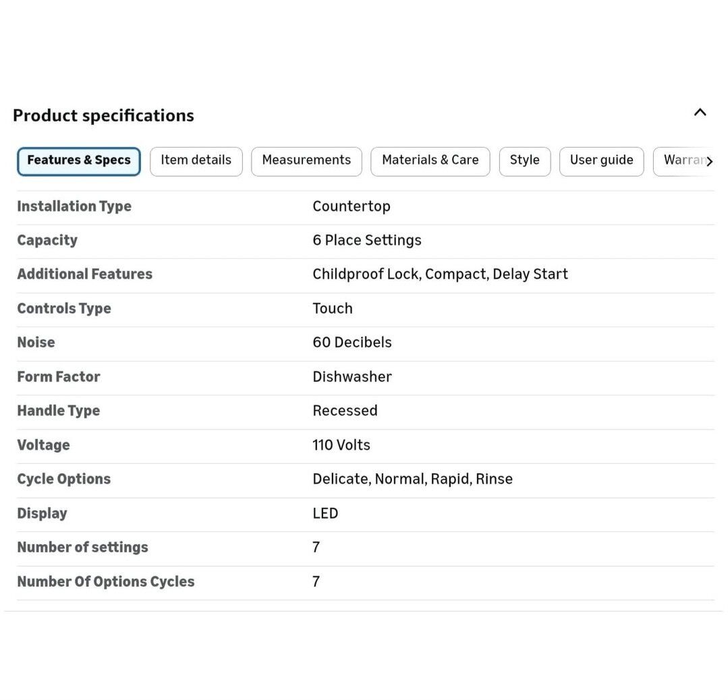Screen dimensions: 728x700
Task: Click the LED display value
Action: 325,513
